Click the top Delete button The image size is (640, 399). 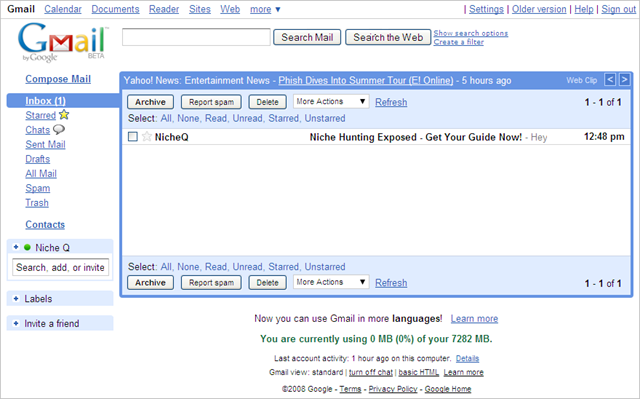[267, 102]
